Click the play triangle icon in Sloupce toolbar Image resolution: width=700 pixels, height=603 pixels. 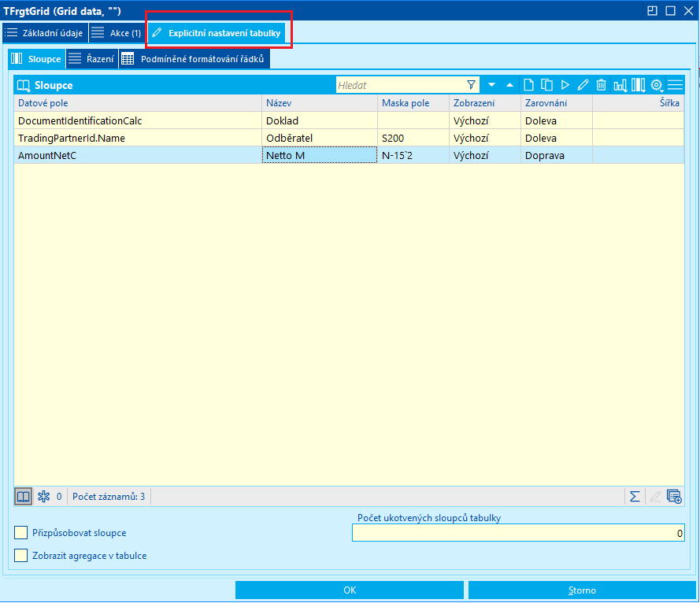[x=565, y=85]
